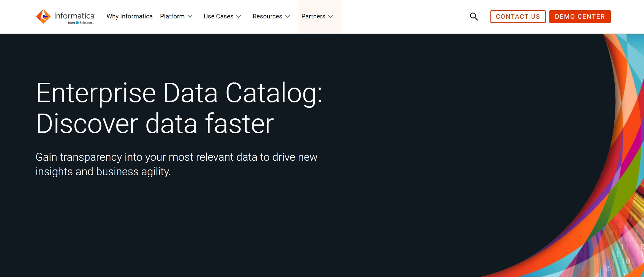This screenshot has height=277, width=644.
Task: Expand the Resources dropdown
Action: click(287, 17)
